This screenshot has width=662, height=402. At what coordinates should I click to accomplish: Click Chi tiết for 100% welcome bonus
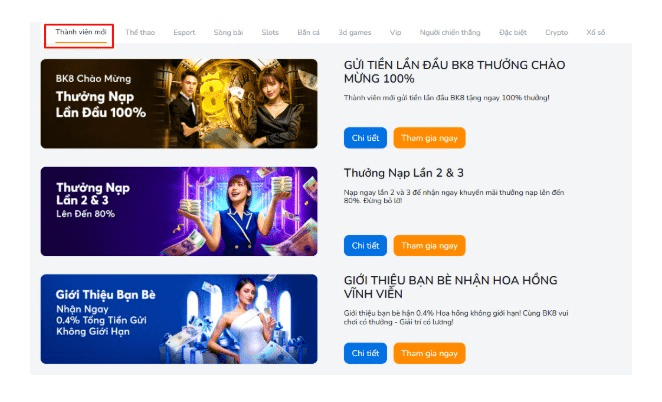[x=365, y=138]
